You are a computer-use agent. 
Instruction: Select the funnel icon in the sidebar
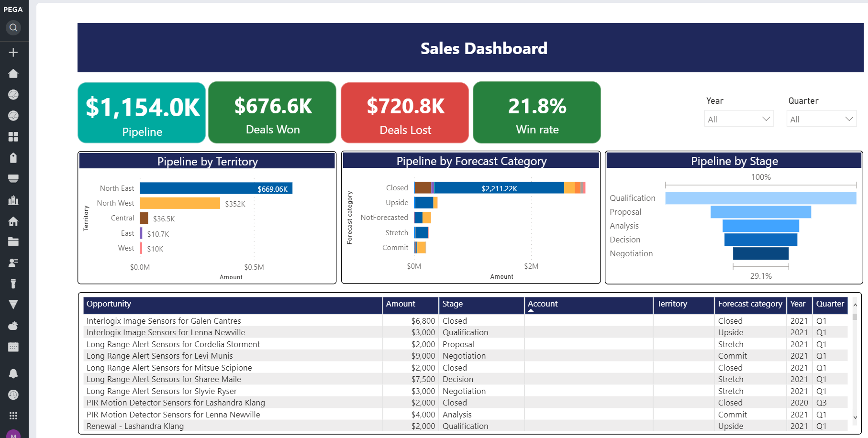pos(13,305)
